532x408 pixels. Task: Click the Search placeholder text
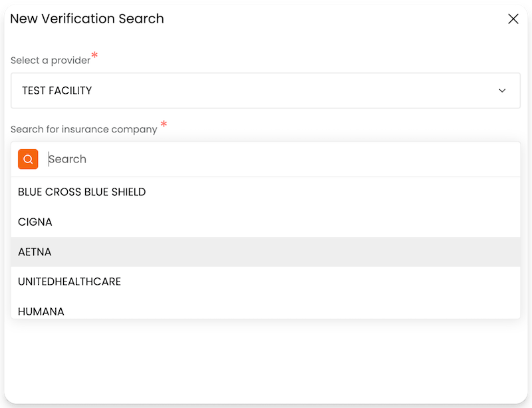(x=68, y=159)
